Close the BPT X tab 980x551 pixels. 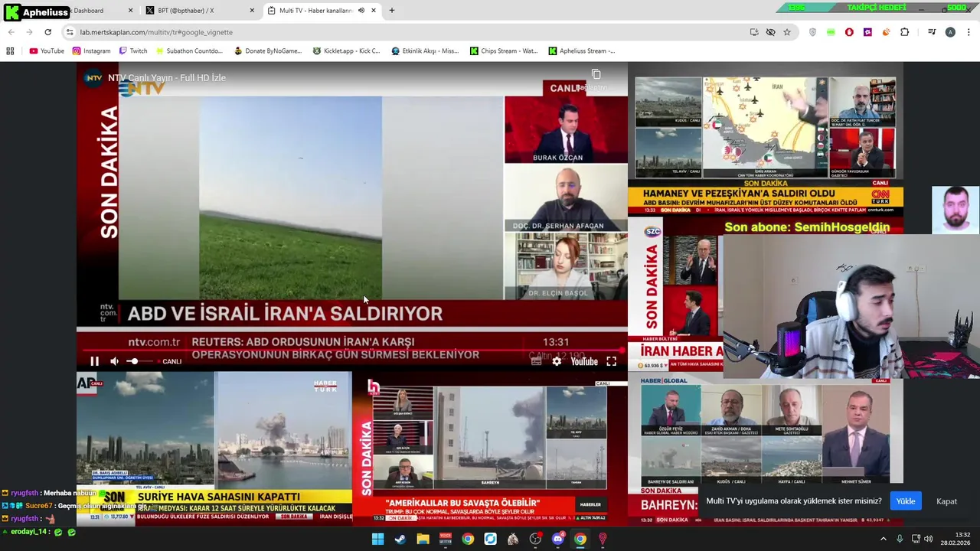tap(252, 11)
